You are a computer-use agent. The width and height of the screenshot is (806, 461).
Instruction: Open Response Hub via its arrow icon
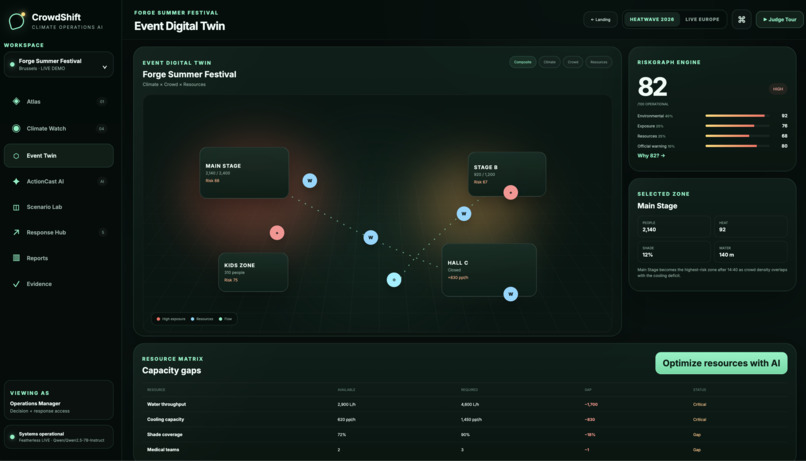tap(16, 232)
